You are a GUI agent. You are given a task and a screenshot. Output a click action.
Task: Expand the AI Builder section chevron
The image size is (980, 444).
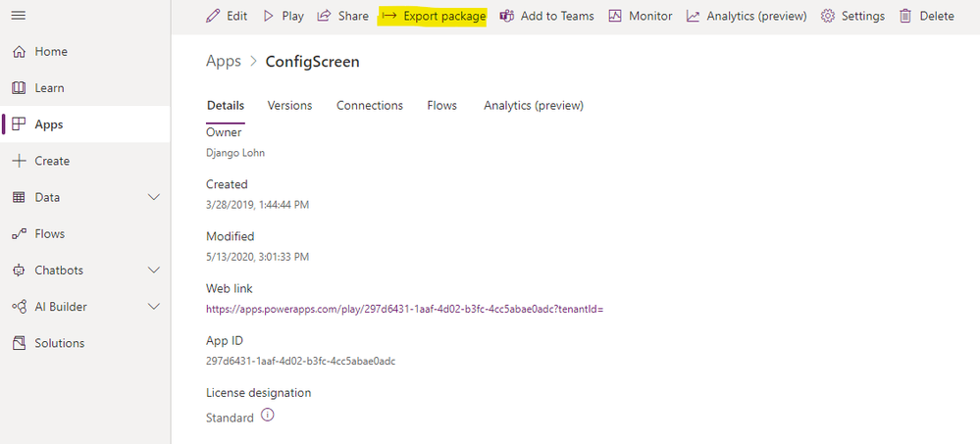point(153,307)
